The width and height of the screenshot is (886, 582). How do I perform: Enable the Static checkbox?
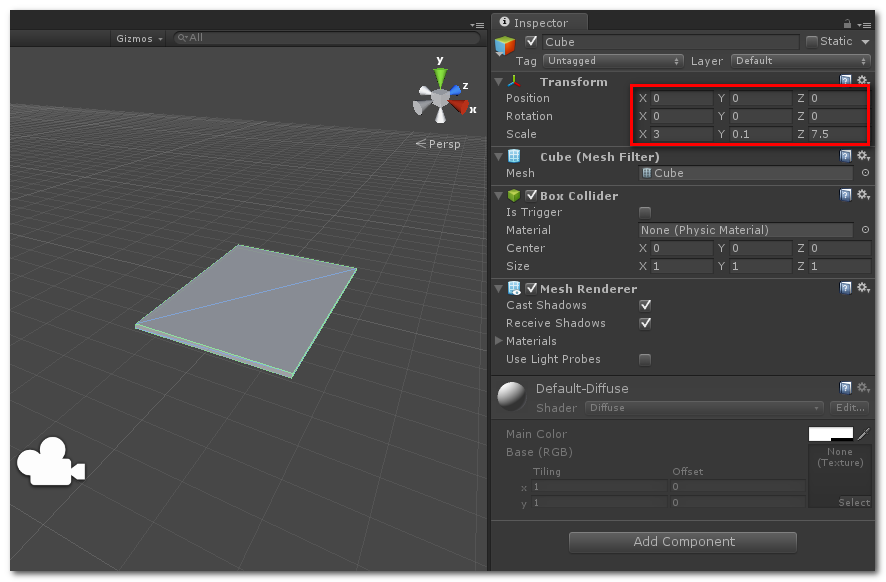(812, 41)
